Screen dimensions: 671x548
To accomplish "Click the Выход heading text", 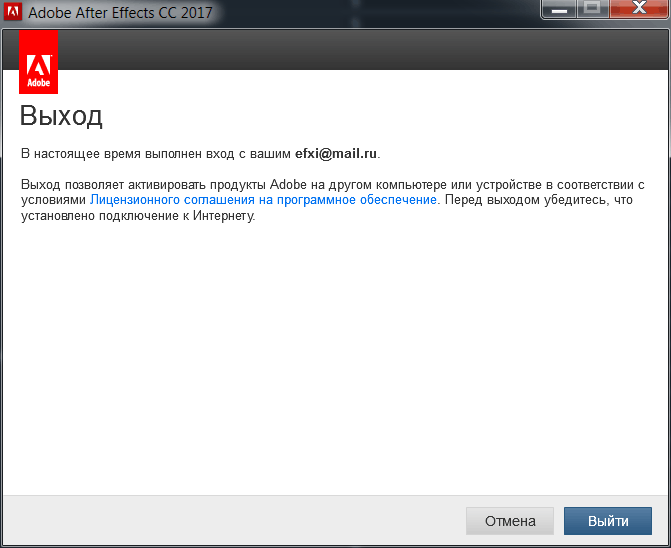I will 61,116.
